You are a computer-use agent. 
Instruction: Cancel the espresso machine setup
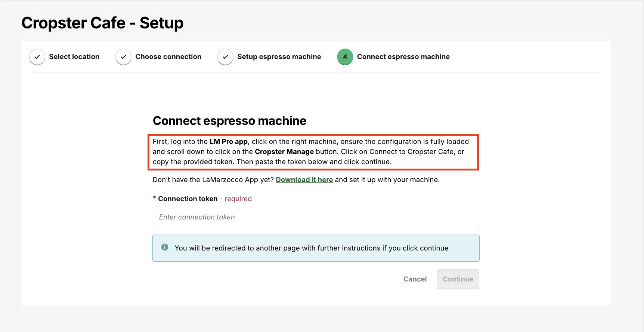point(415,279)
